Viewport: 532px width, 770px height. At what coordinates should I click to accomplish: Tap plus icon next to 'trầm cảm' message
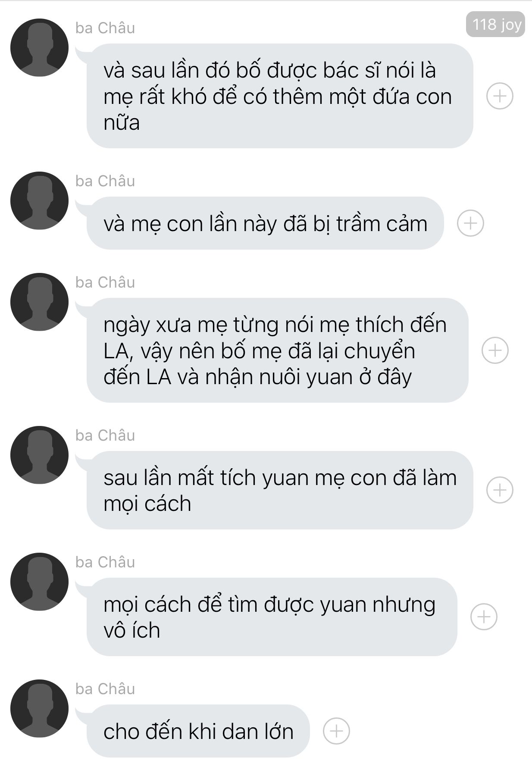[x=470, y=223]
